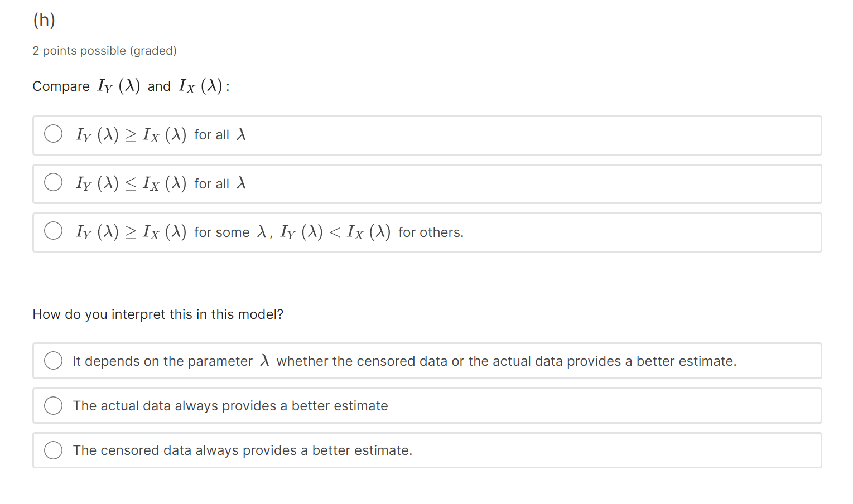
Task: Choose 'The actual data always provides a better estimate'
Action: [53, 406]
